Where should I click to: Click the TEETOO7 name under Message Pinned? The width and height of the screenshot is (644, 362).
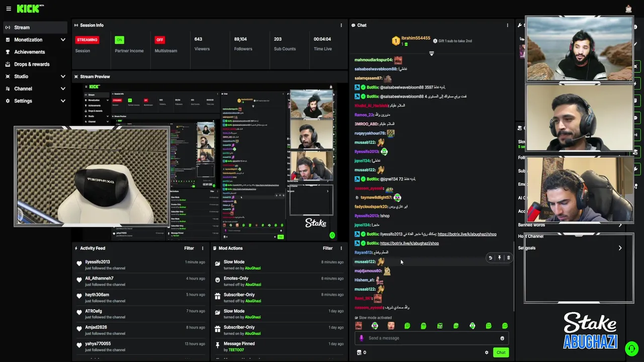click(236, 350)
